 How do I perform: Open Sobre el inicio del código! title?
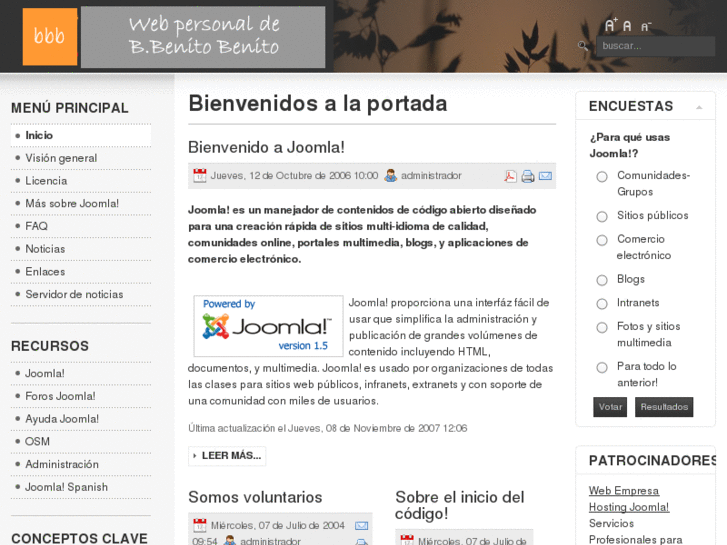[459, 505]
